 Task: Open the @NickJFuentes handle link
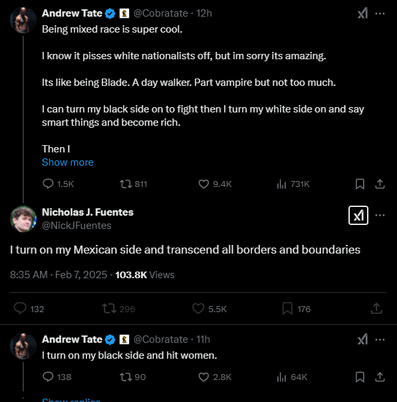[77, 225]
